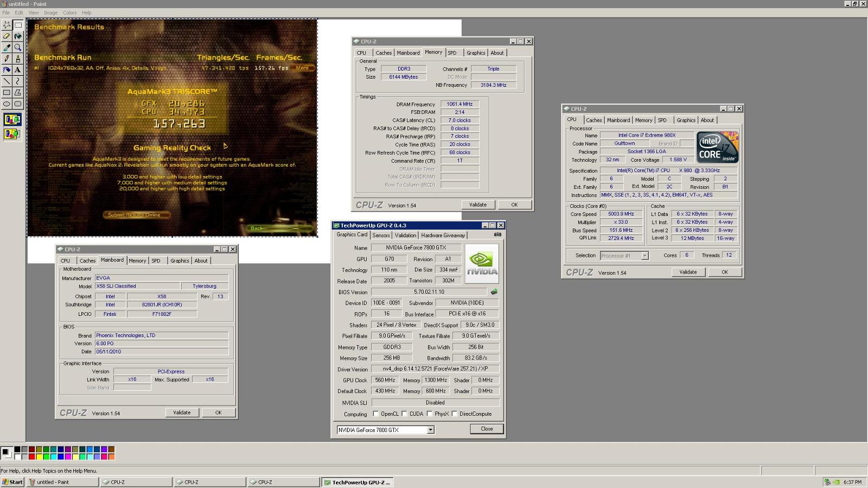Choose the straight Line tool
This screenshot has height=488, width=868.
[7, 81]
